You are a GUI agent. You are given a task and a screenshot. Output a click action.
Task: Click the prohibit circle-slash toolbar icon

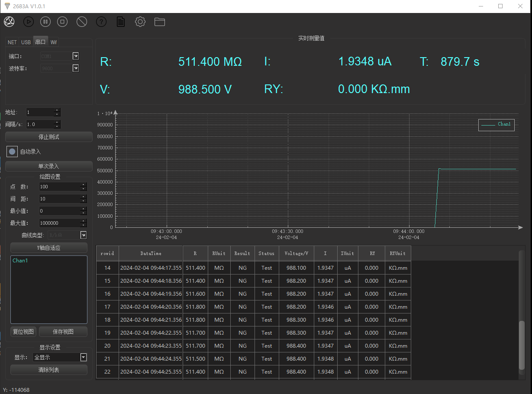(x=82, y=22)
